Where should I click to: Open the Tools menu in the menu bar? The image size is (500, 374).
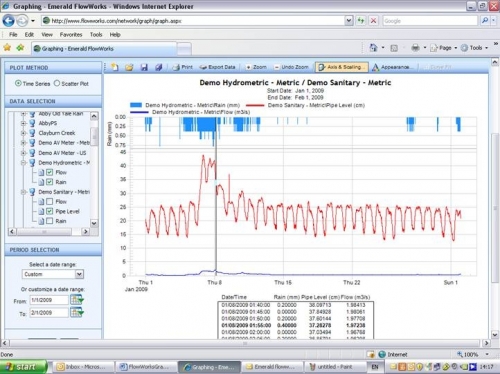pyautogui.click(x=96, y=35)
